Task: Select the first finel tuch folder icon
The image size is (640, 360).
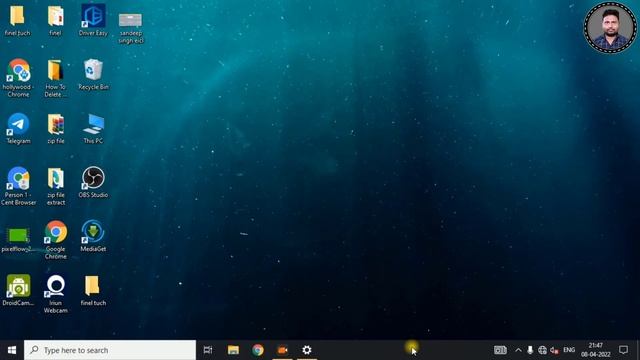Action: pyautogui.click(x=17, y=16)
